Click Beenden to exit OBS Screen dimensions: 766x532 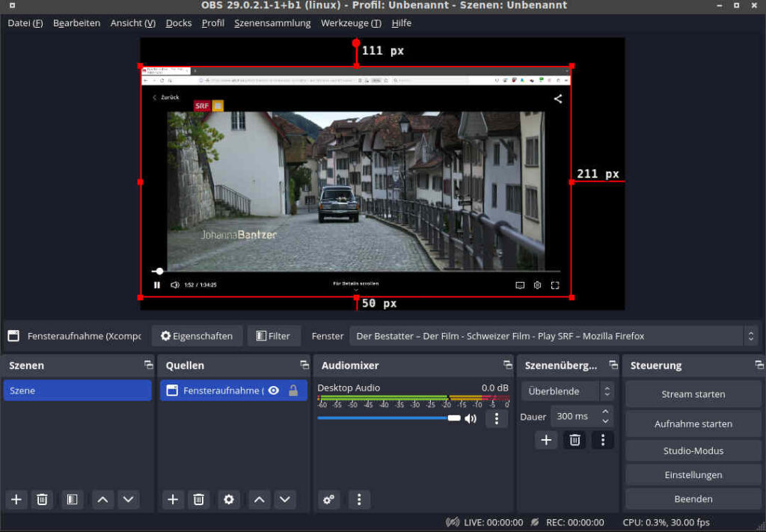[x=693, y=499]
